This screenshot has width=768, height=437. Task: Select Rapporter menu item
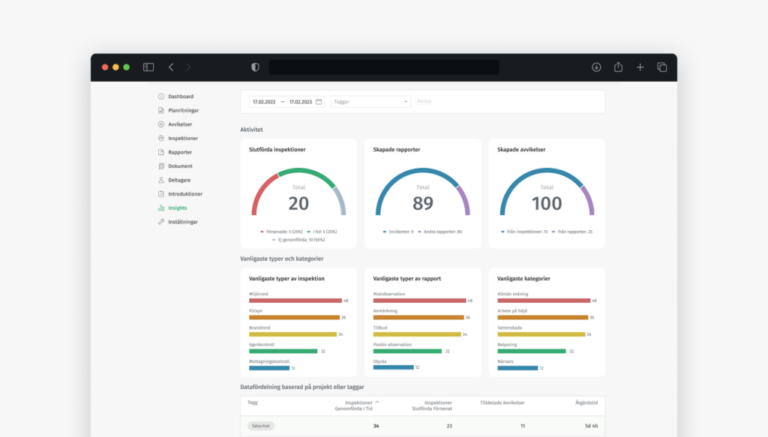pyautogui.click(x=180, y=152)
